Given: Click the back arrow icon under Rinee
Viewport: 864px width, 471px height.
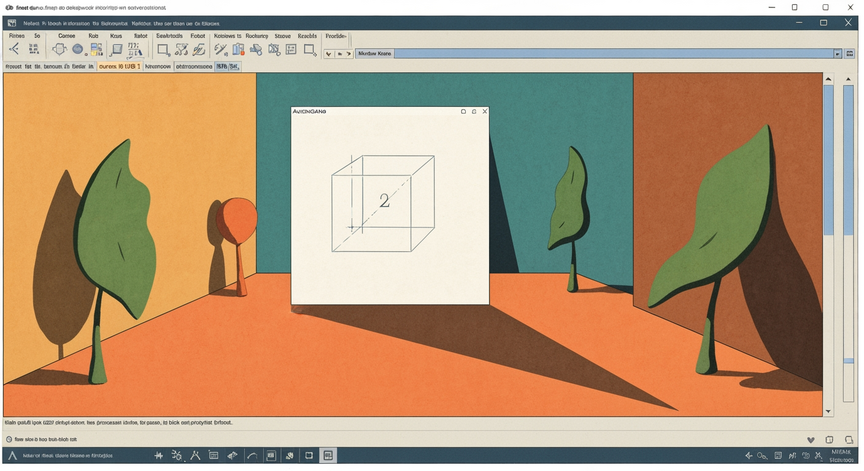Looking at the screenshot, I should tap(15, 49).
